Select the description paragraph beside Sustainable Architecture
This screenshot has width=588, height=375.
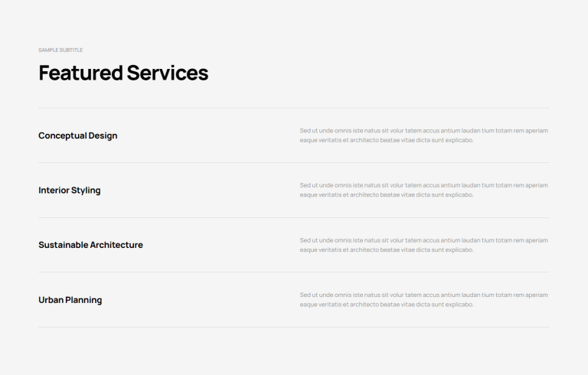pos(423,245)
